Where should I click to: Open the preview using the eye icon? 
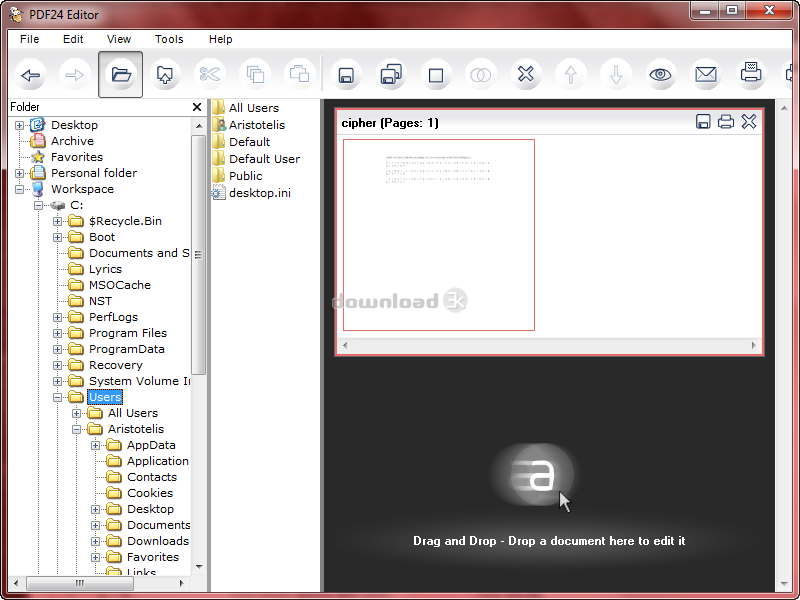click(660, 74)
